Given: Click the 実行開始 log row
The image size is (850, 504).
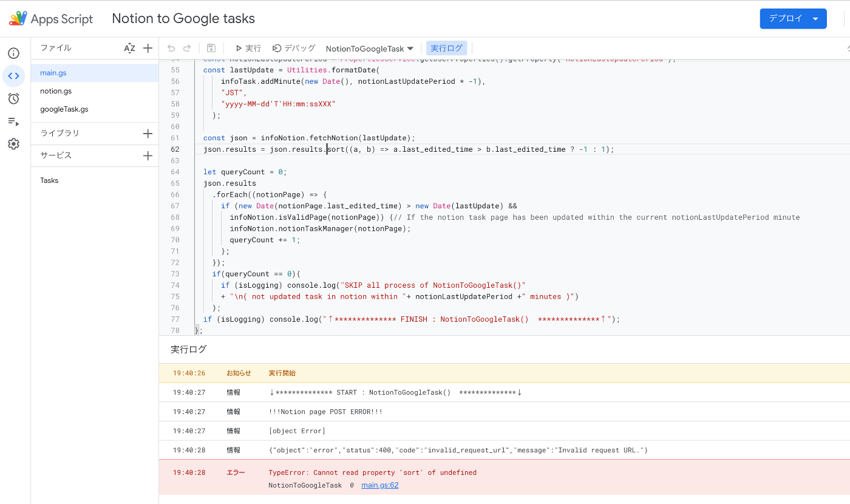Looking at the screenshot, I should tap(505, 373).
